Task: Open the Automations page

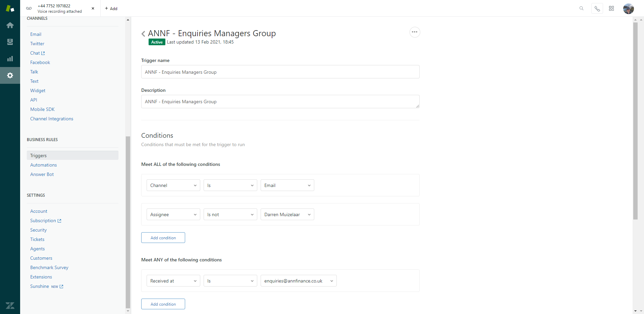Action: coord(44,165)
